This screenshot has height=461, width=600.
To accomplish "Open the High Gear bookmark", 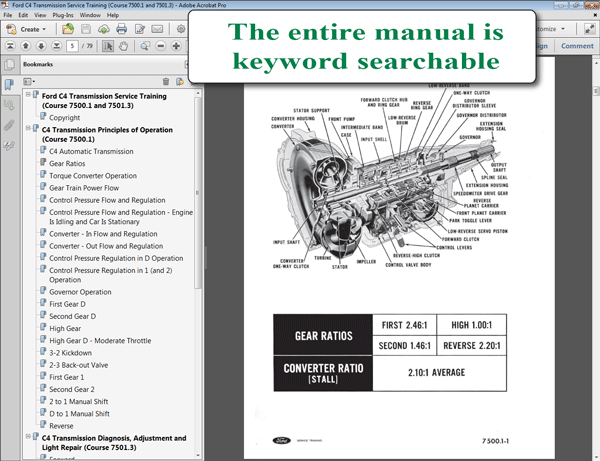I will click(x=65, y=329).
